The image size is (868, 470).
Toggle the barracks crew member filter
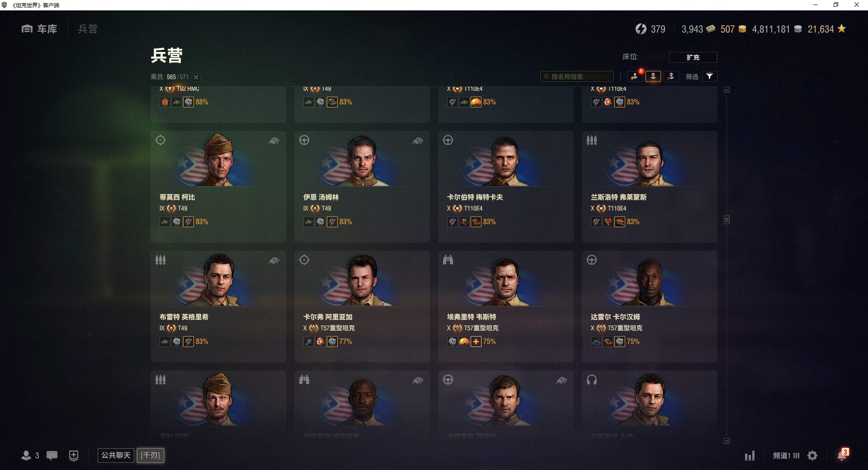tap(653, 76)
